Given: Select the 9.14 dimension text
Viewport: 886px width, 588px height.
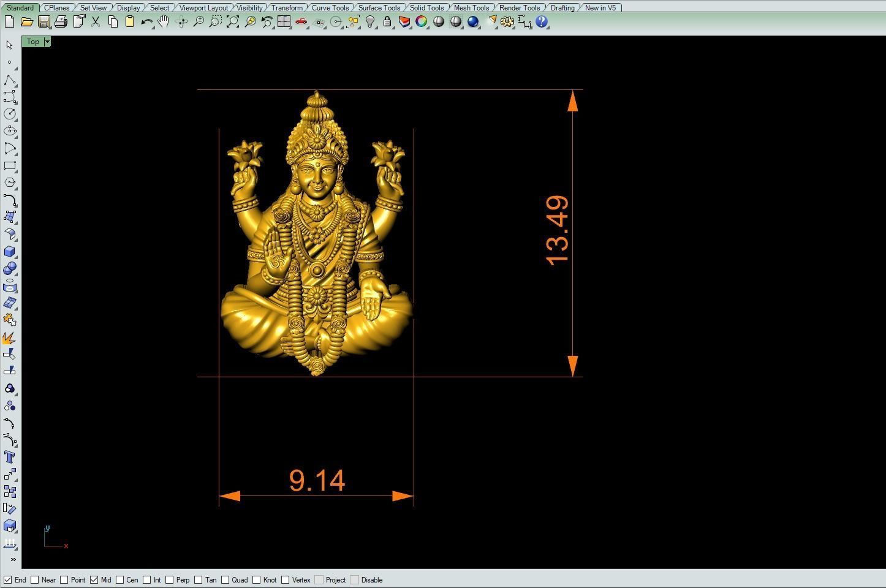Looking at the screenshot, I should click(317, 481).
